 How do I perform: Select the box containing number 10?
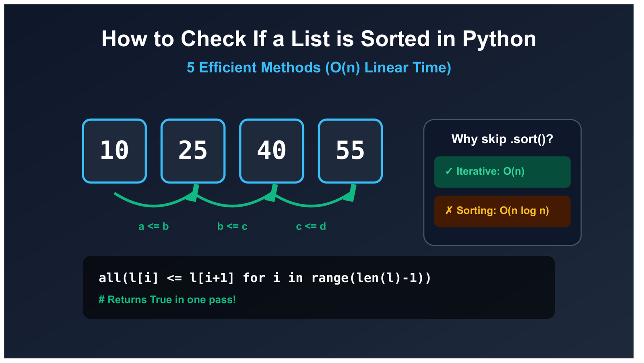(x=114, y=151)
